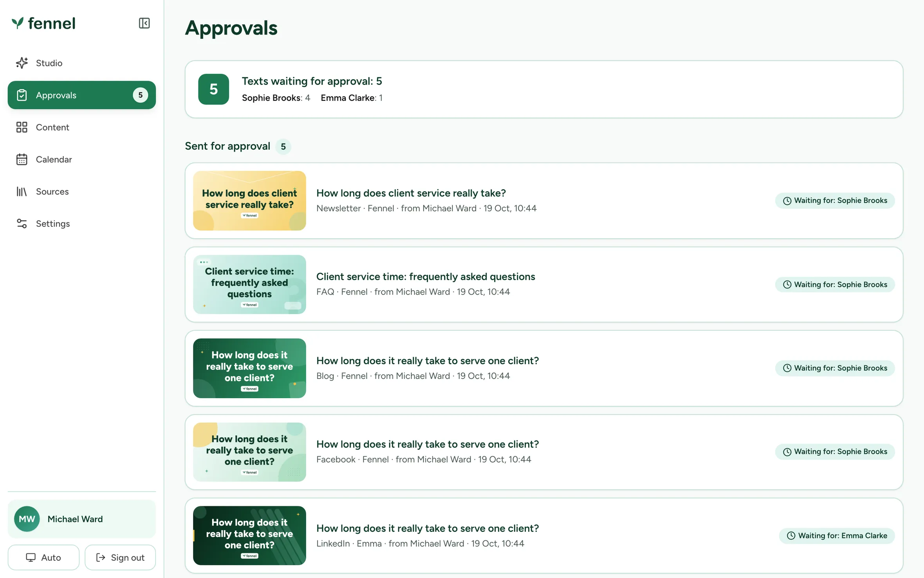
Task: Open Michael Ward profile card
Action: pos(81,519)
